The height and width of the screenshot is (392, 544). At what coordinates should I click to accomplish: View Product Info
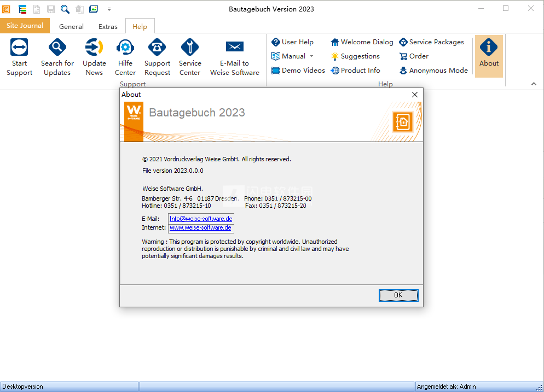tap(355, 71)
